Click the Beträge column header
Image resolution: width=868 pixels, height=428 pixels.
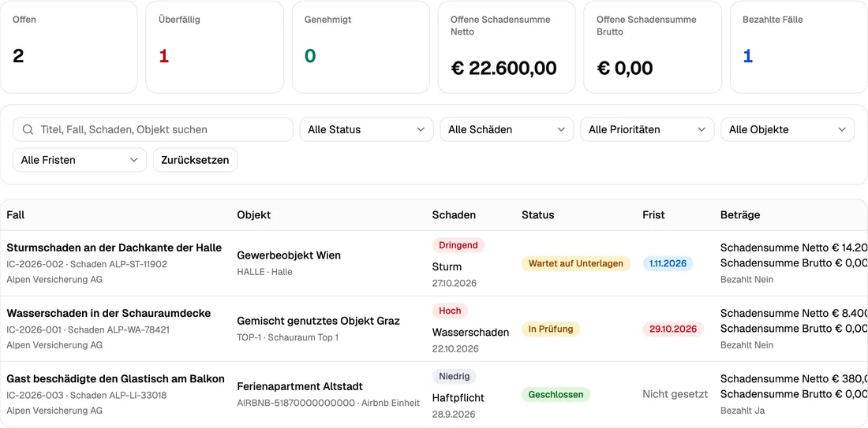[740, 214]
